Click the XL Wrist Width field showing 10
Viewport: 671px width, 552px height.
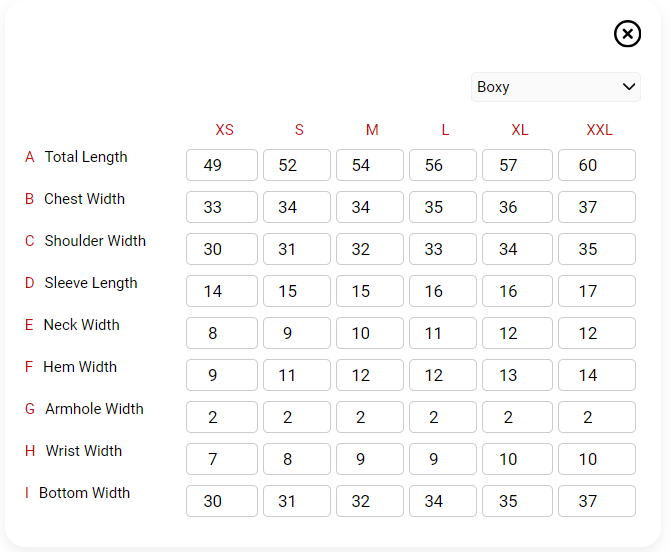click(x=517, y=459)
